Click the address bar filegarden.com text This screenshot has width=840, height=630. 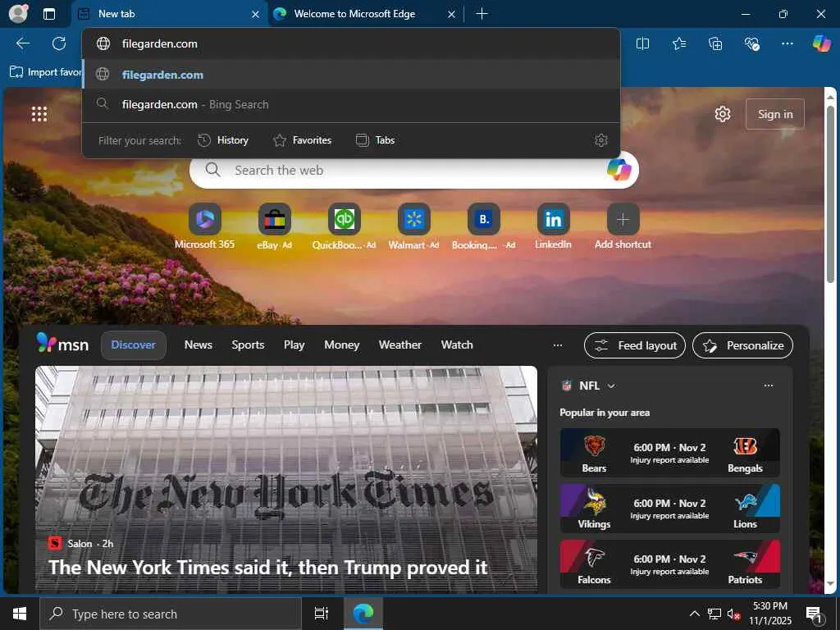pos(160,44)
